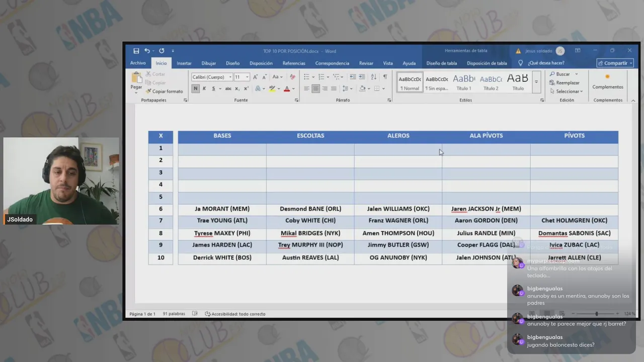Click the Compartir button

(615, 63)
